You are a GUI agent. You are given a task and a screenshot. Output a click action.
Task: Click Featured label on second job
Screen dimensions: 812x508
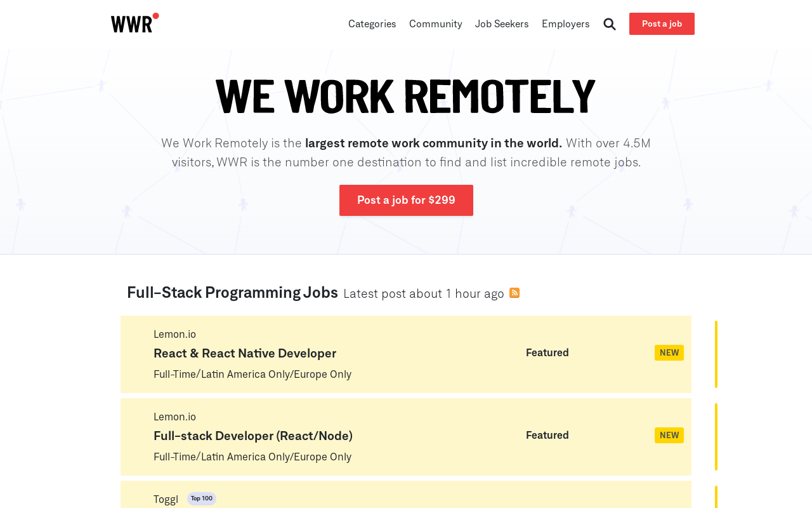click(547, 435)
